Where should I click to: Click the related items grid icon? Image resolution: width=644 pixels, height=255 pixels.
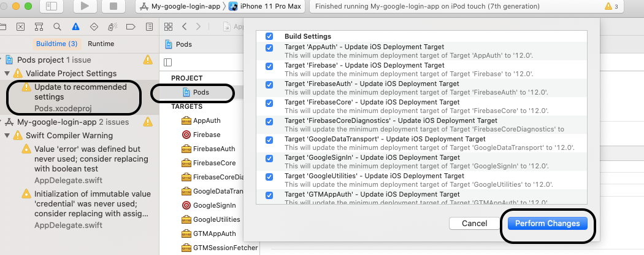click(x=169, y=27)
